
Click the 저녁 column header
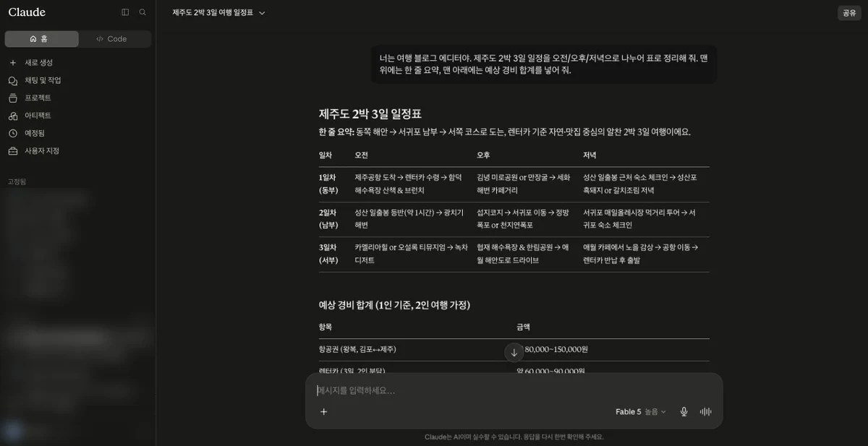pos(590,155)
